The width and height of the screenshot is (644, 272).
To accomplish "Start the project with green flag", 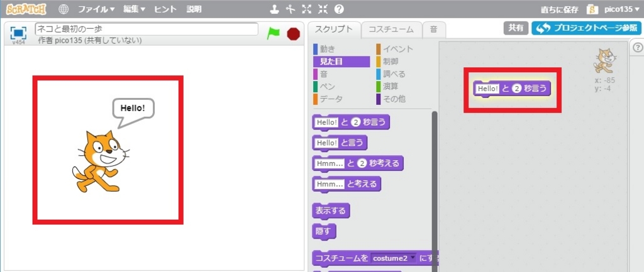I will [x=273, y=33].
